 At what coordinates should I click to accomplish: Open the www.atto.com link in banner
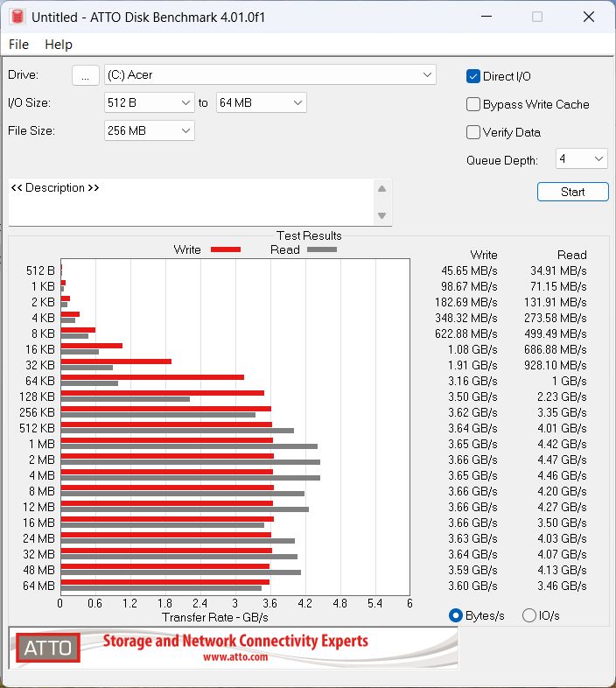point(235,656)
